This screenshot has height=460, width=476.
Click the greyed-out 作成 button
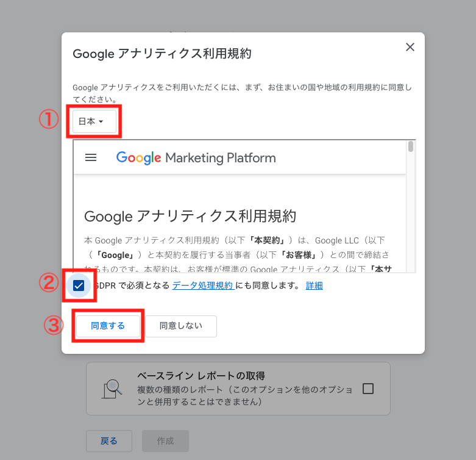tap(165, 441)
